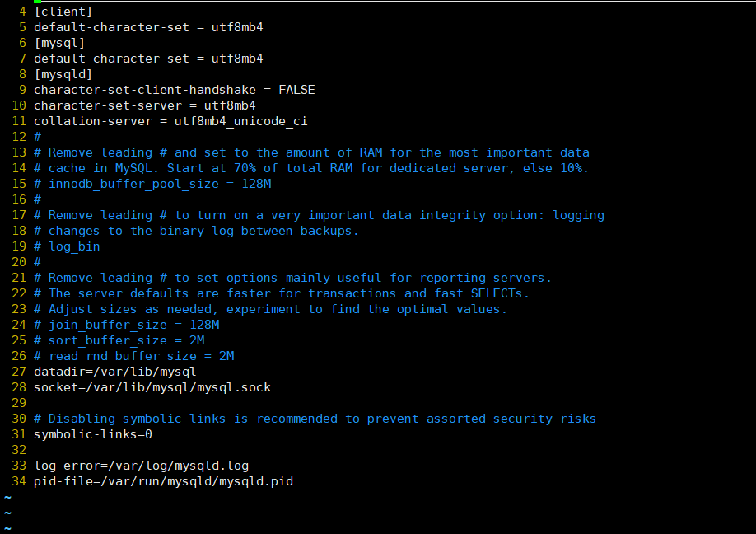Click the join_buffer_size = 128M line
This screenshot has width=756, height=534.
(126, 325)
